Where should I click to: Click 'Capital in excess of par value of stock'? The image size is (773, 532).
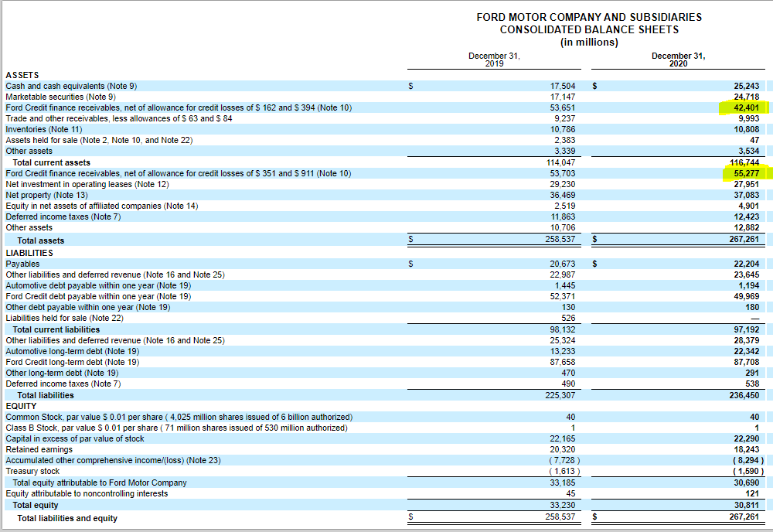(75, 438)
